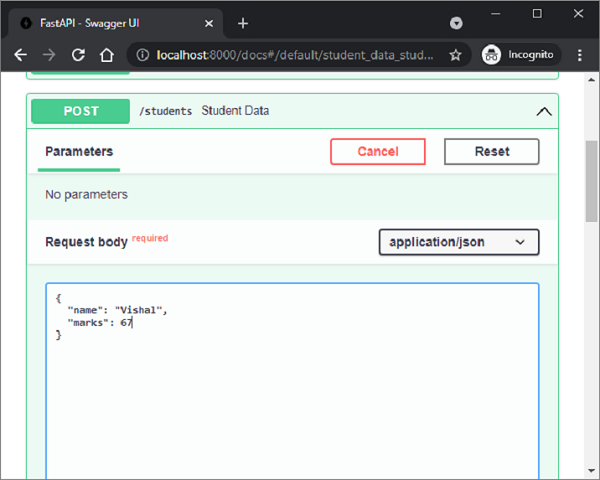Click the POST method badge

80,111
